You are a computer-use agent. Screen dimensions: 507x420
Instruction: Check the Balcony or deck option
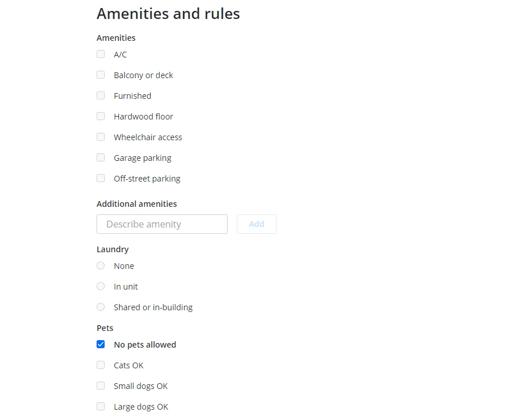coord(101,75)
